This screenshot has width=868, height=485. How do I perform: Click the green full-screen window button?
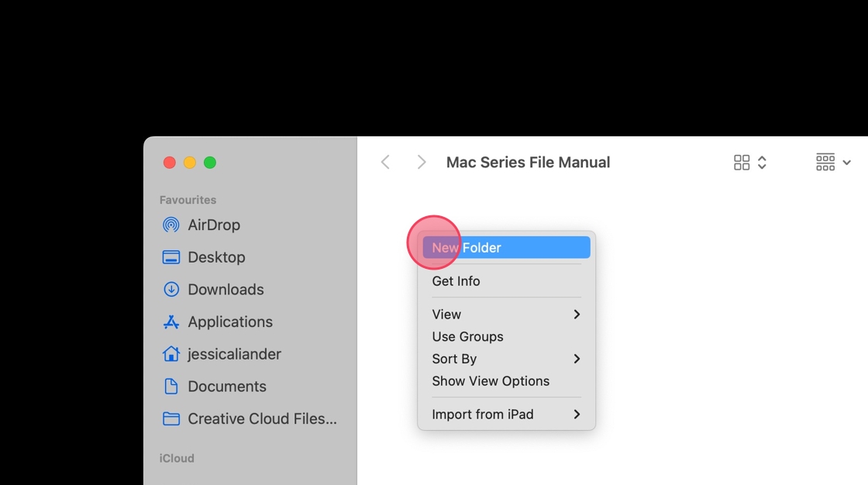[x=210, y=163]
